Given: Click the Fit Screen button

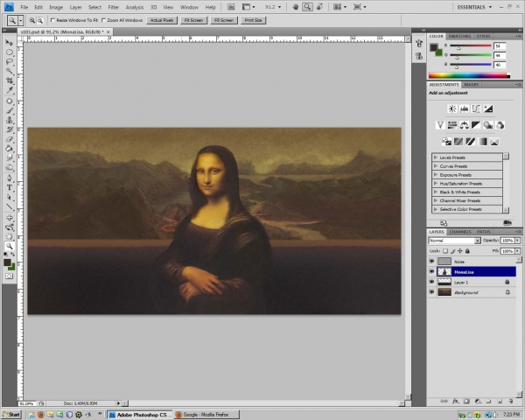Looking at the screenshot, I should pos(194,20).
